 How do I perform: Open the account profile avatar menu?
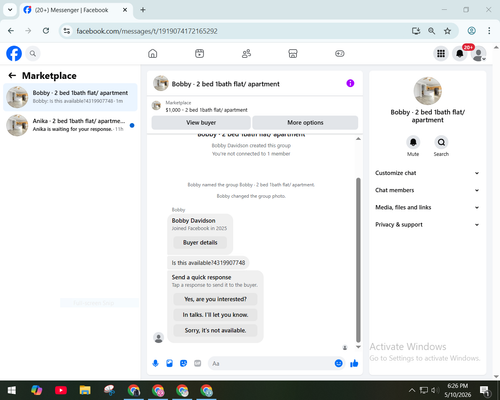pyautogui.click(x=479, y=54)
